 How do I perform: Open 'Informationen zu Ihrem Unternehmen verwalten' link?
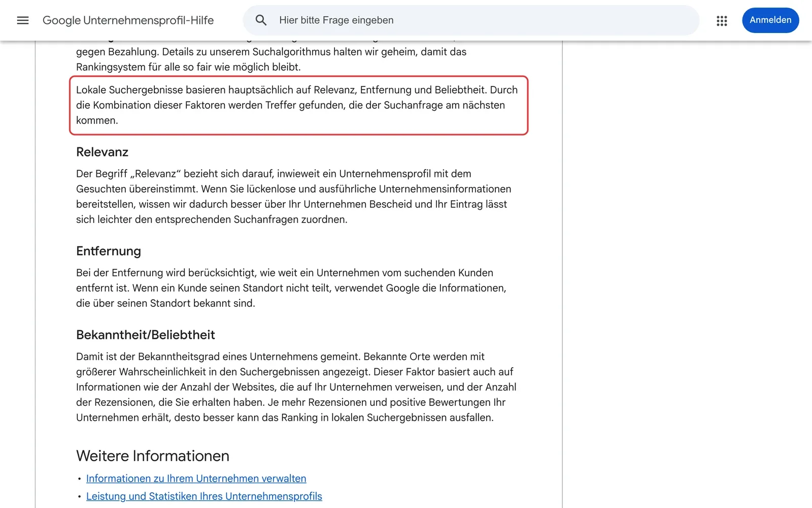click(196, 479)
